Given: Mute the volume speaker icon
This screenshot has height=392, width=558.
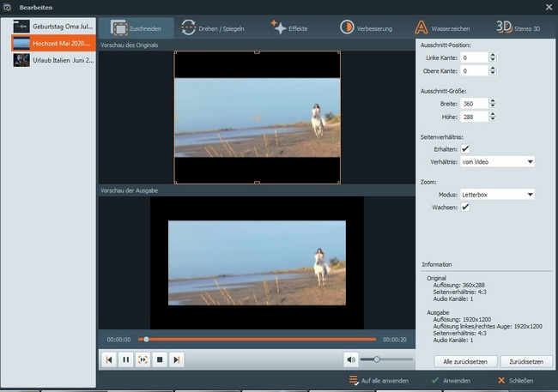Looking at the screenshot, I should (x=350, y=359).
